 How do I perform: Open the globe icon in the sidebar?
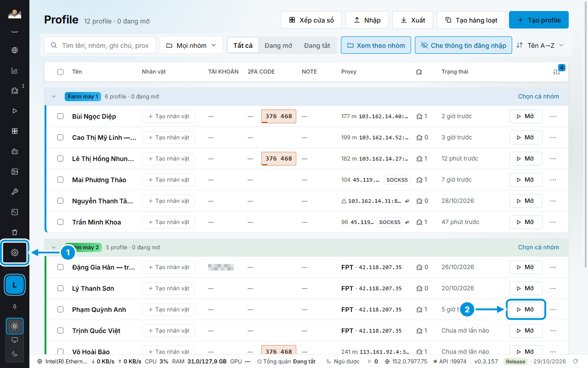(15, 50)
